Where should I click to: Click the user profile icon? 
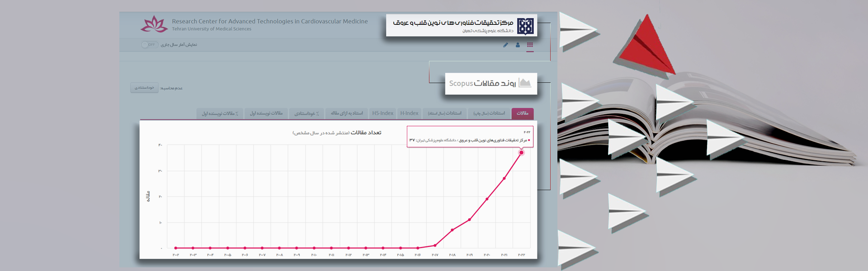click(x=518, y=45)
